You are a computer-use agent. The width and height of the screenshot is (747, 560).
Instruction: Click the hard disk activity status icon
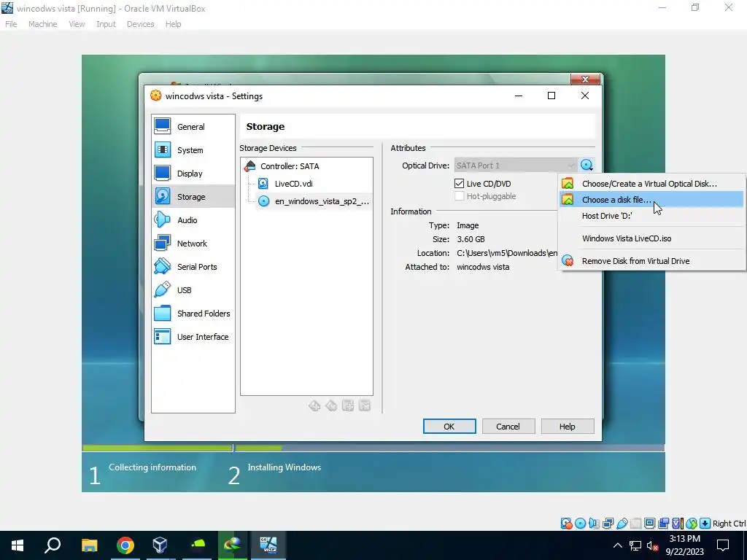[x=566, y=524]
